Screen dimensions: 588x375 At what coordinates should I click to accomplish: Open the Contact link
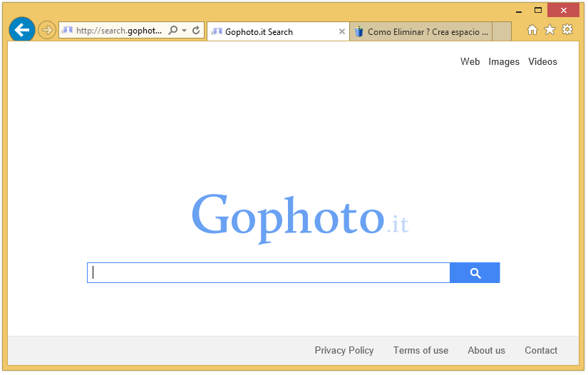pos(541,350)
